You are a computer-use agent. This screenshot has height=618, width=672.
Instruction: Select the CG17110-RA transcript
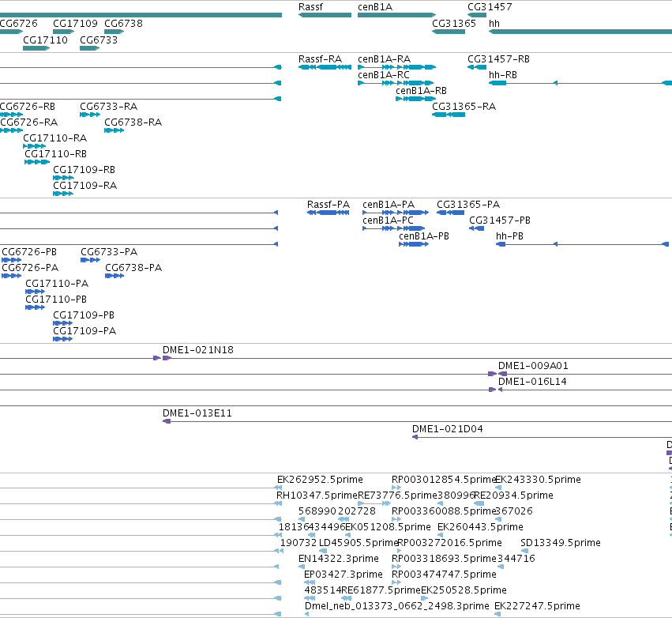34,147
